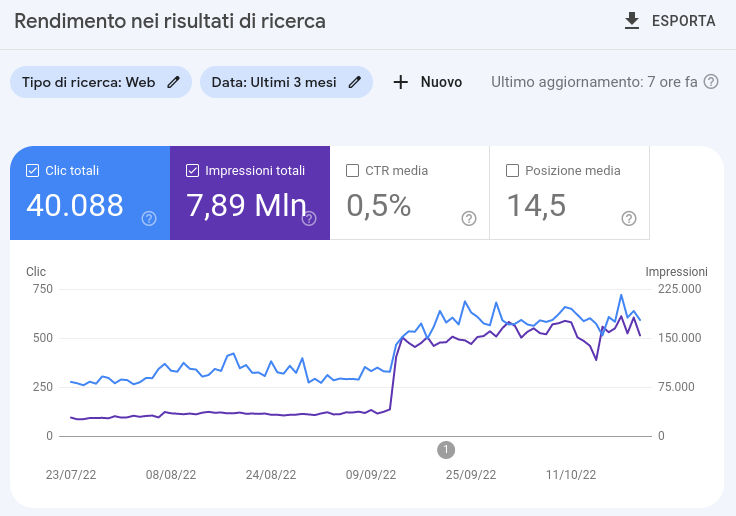Enable the CTR media checkbox
This screenshot has width=736, height=516.
coord(353,170)
